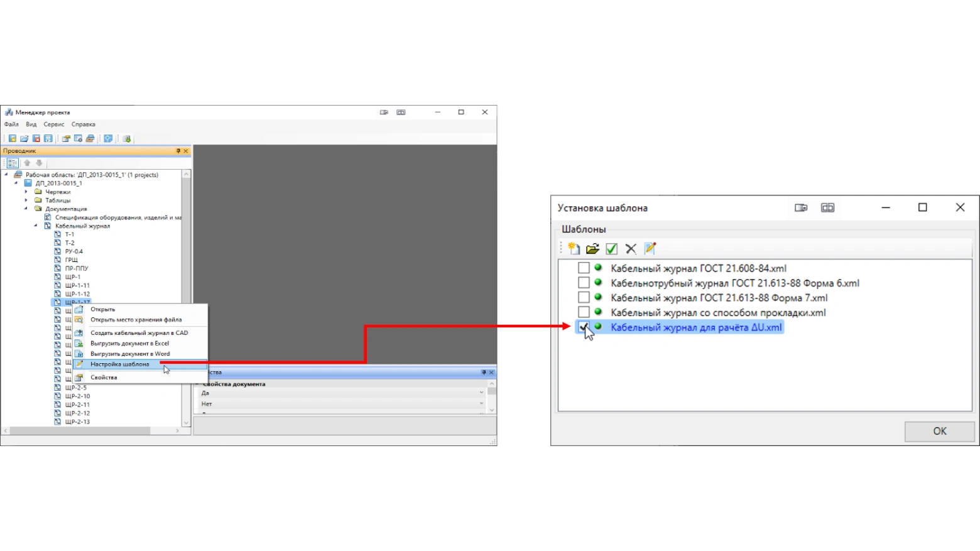Image resolution: width=980 pixels, height=551 pixels.
Task: Check the Кабельнотрубный журнал Форма 6.xml checkbox
Action: click(584, 283)
